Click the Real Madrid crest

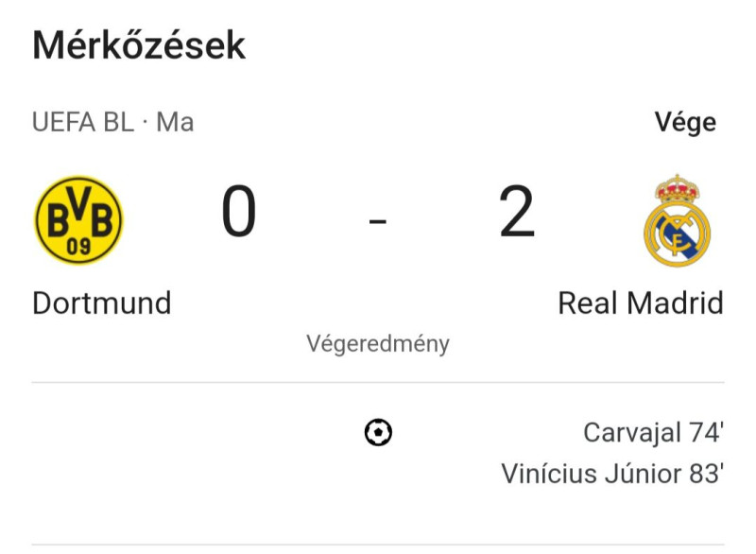click(678, 220)
